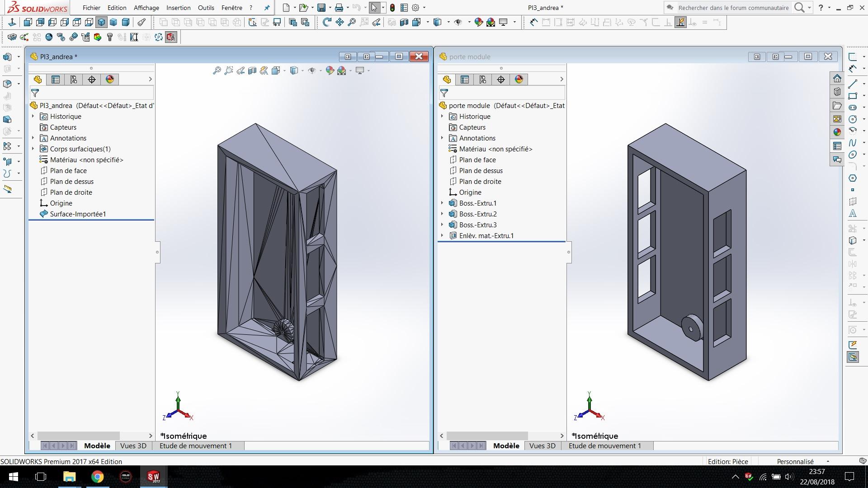The image size is (868, 488).
Task: Toggle the active SolidWorks add-in icon
Action: click(171, 37)
